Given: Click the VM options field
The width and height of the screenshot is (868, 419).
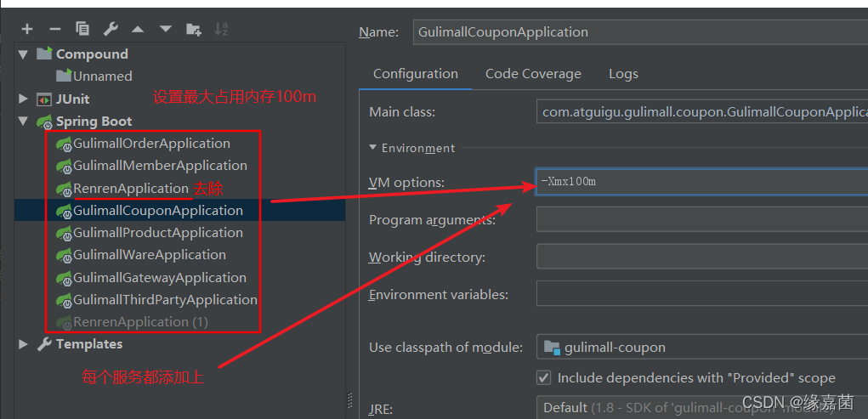Looking at the screenshot, I should pos(702,182).
